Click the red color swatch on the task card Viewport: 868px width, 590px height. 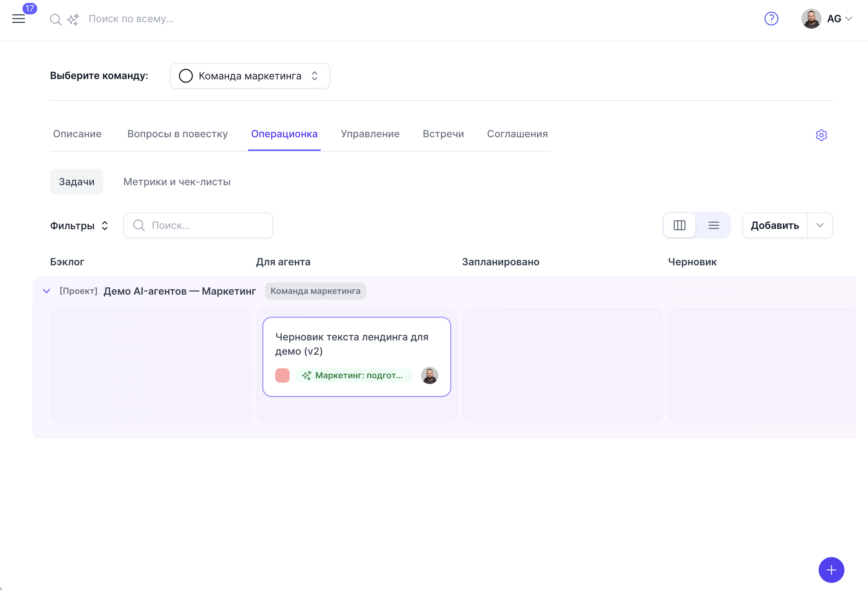(x=282, y=375)
